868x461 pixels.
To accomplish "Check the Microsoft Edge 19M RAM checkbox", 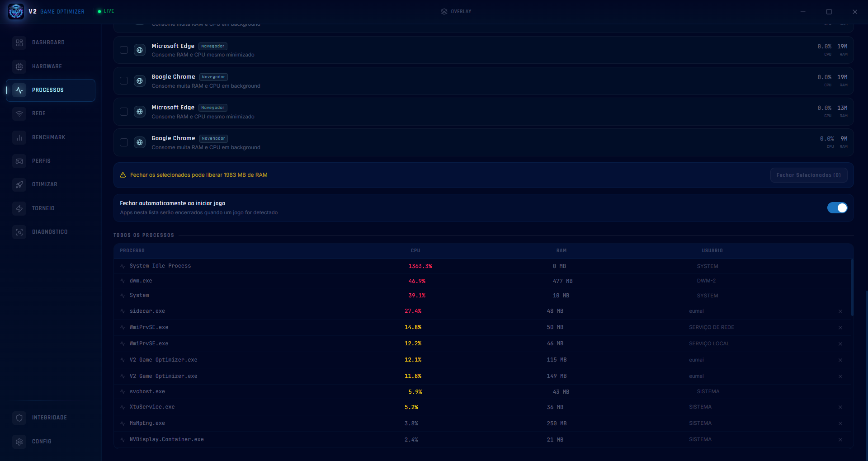I will tap(124, 50).
